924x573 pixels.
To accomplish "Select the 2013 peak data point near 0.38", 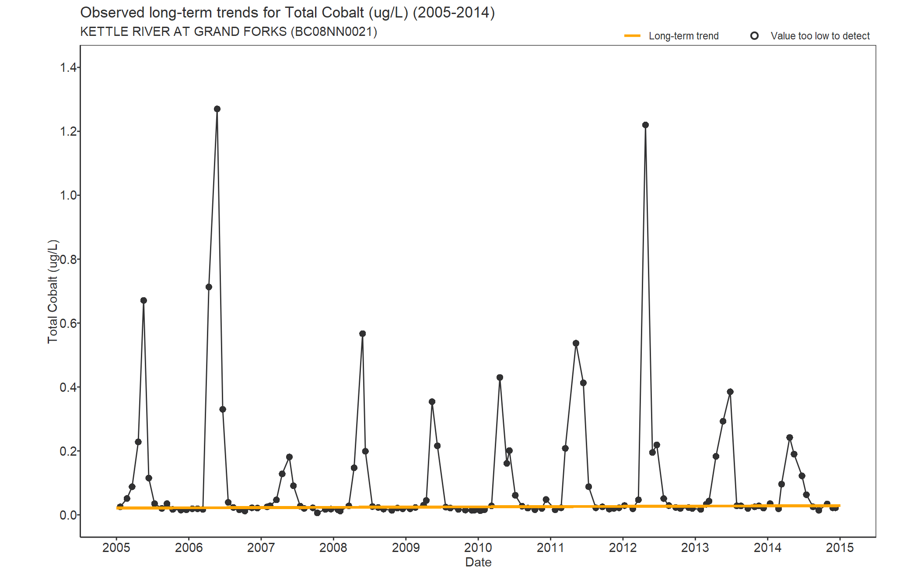I will [730, 392].
